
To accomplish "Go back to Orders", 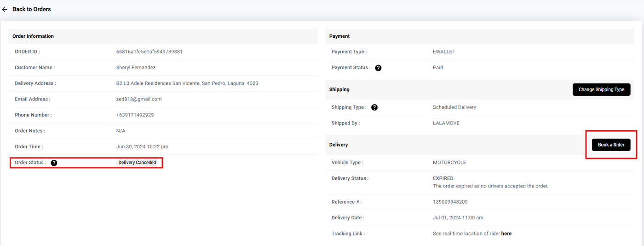I will [31, 9].
